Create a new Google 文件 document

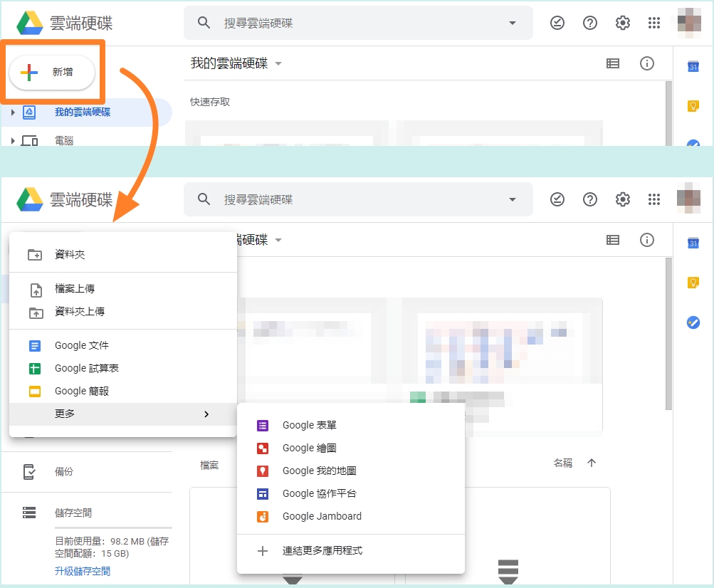pyautogui.click(x=123, y=346)
